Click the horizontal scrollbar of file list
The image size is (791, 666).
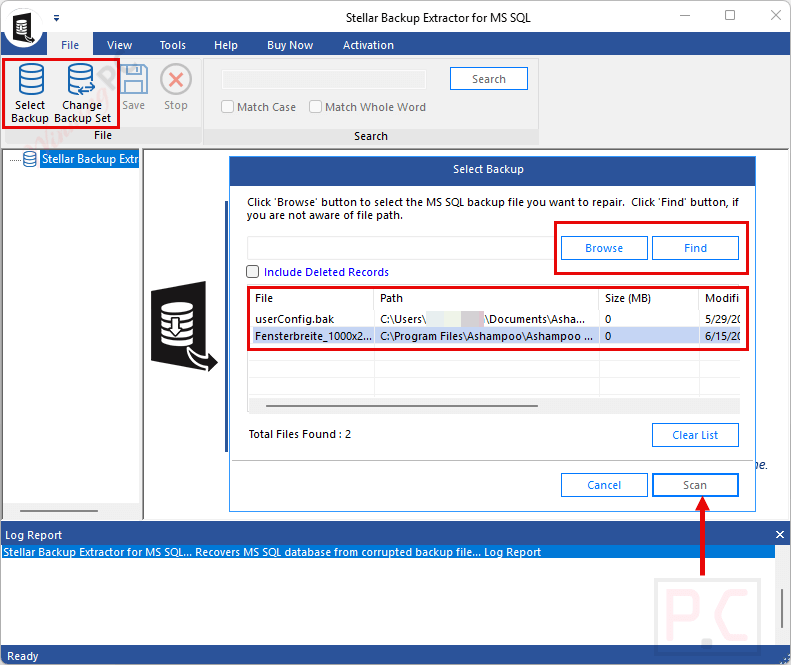point(402,406)
